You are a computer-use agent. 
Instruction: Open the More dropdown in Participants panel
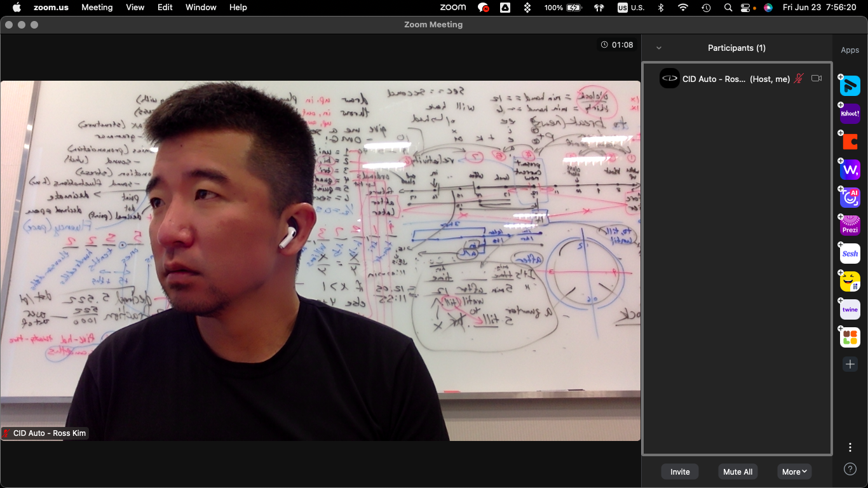click(x=794, y=471)
